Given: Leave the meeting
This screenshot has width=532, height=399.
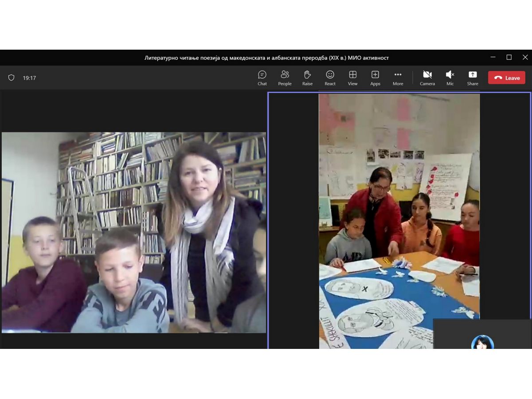Looking at the screenshot, I should point(507,78).
